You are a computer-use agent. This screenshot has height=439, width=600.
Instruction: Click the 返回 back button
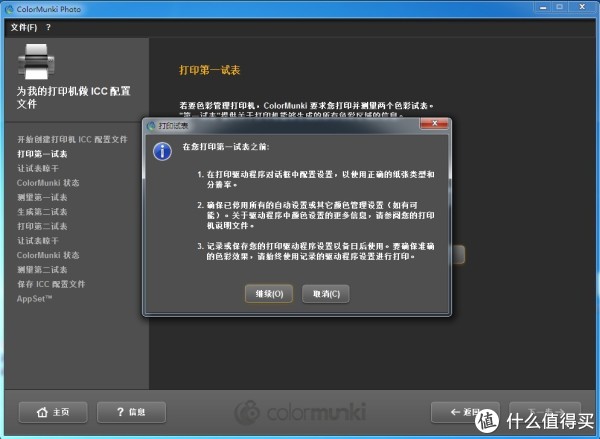pos(465,412)
